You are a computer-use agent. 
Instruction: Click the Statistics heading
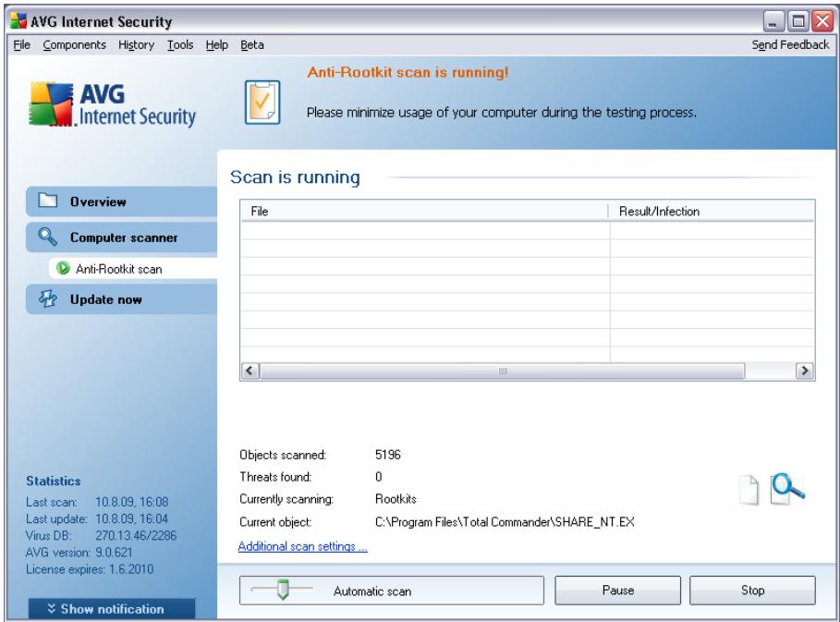(x=54, y=481)
